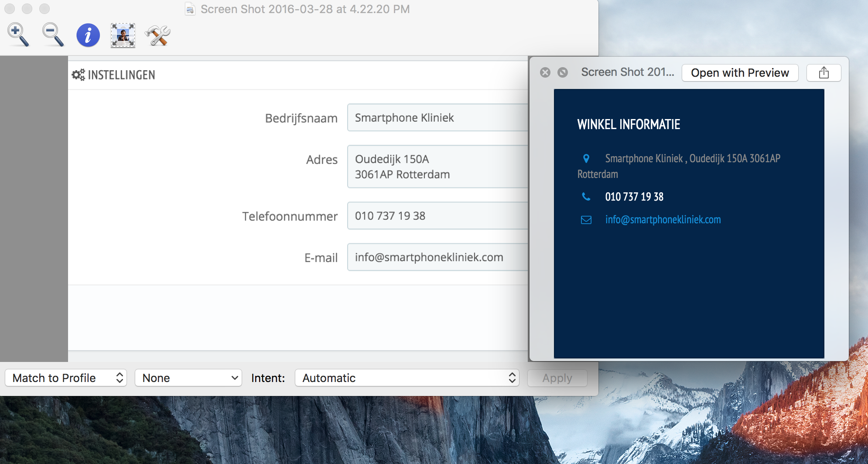
Task: Click the INSTELLINGEN heading text
Action: click(121, 75)
